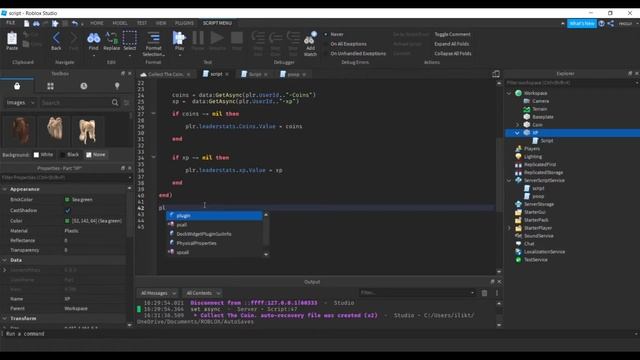
Task: Select Black background radio option
Action: (x=62, y=155)
